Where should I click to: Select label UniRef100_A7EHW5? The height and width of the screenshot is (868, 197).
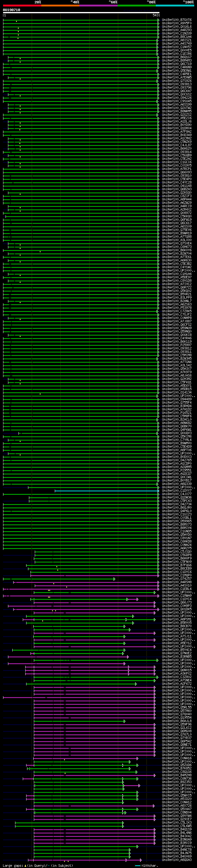point(177,78)
